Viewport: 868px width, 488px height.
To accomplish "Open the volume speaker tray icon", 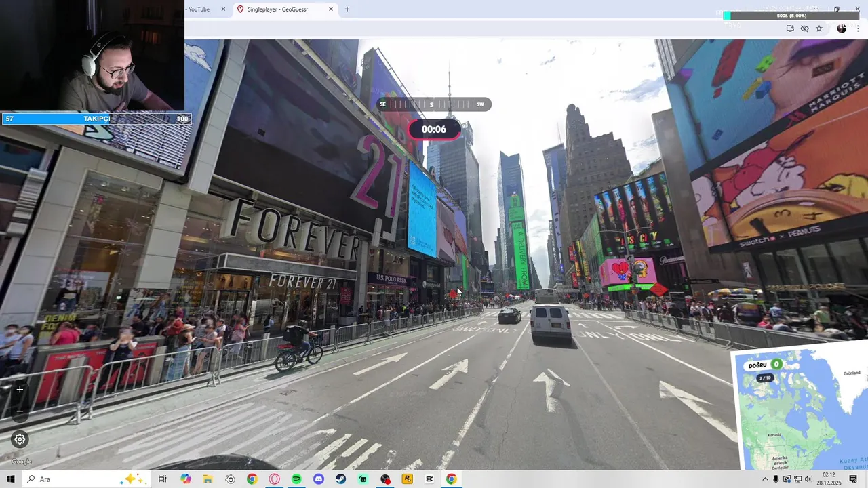I will (808, 479).
